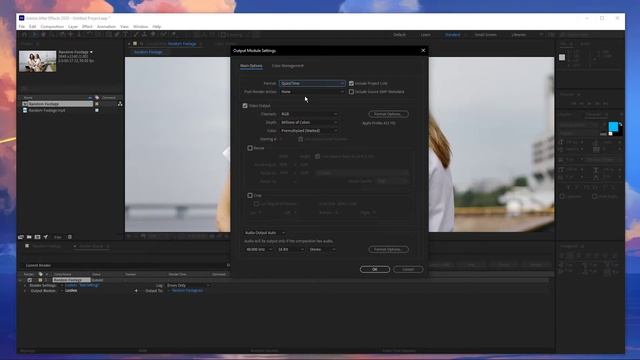Toggle render checkbox for Random Footage queue item

[x=29, y=280]
